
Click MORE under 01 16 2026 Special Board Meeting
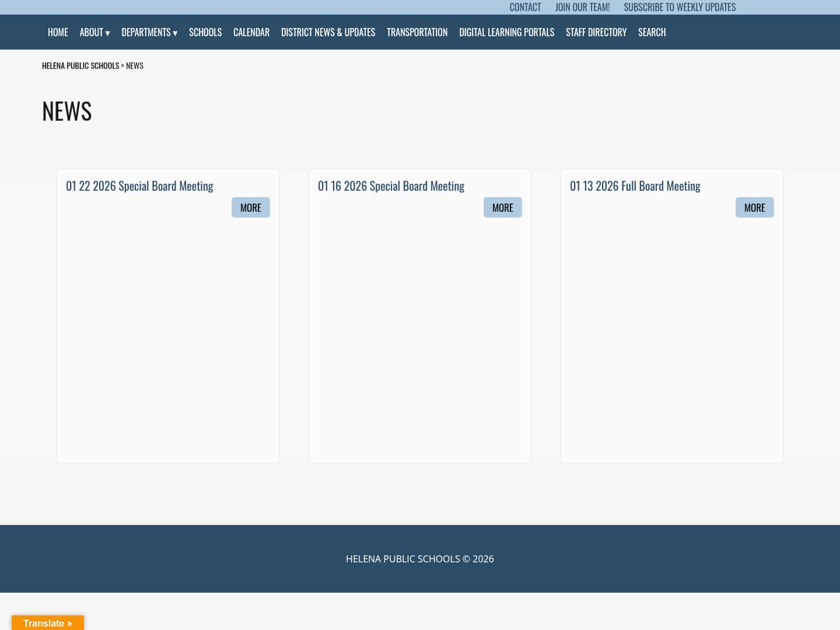tap(502, 207)
